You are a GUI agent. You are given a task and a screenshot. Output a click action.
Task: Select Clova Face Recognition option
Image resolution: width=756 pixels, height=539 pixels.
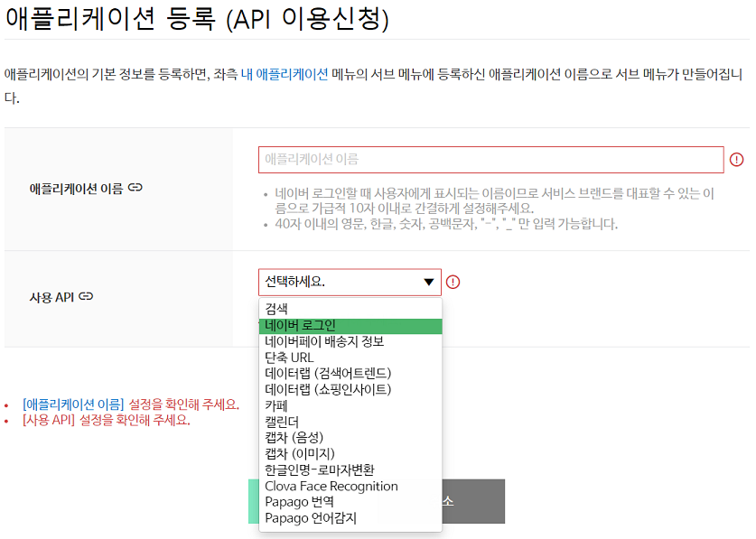point(350,486)
